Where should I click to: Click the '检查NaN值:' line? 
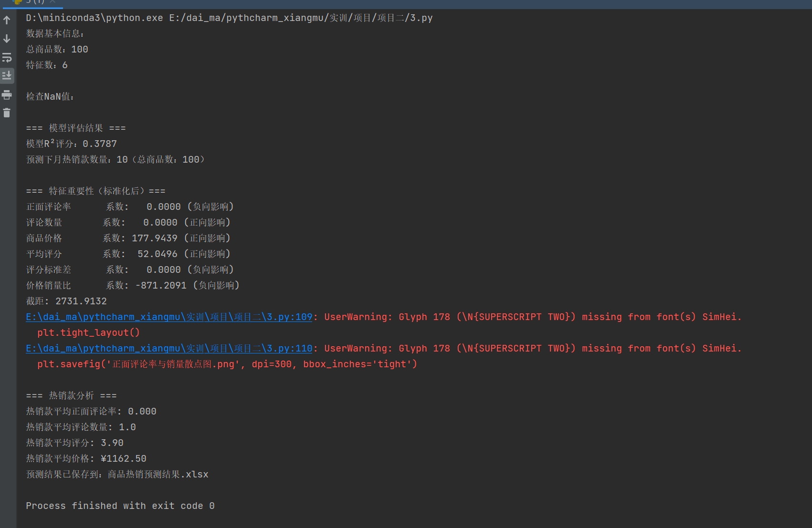(x=50, y=96)
